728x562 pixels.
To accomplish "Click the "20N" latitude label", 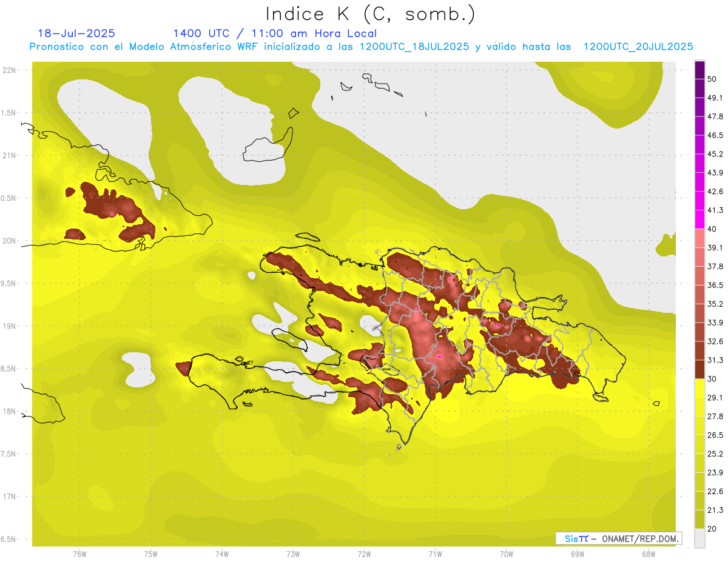I will (9, 241).
